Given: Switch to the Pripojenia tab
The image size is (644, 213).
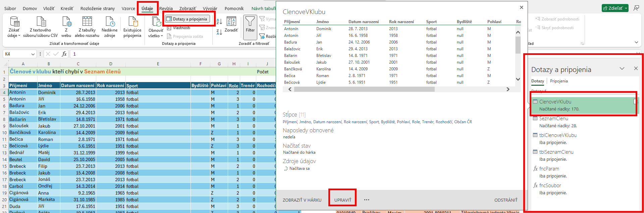Looking at the screenshot, I should (x=559, y=81).
